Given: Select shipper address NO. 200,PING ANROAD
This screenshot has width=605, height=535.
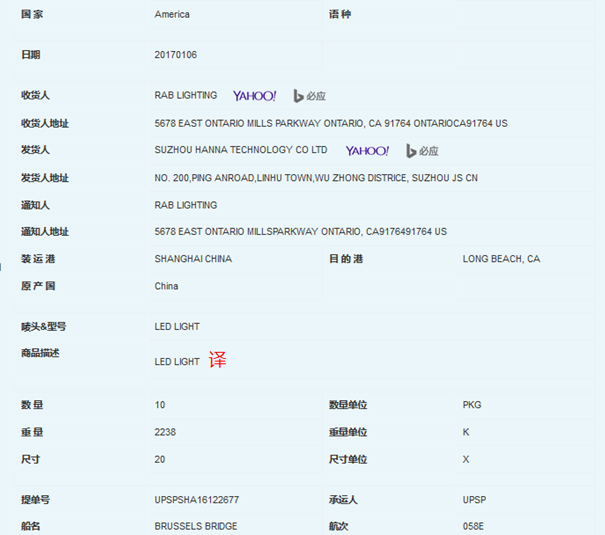Looking at the screenshot, I should pos(316,178).
